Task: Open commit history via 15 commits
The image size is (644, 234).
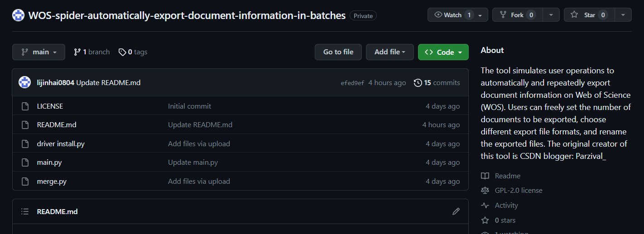Action: [437, 83]
